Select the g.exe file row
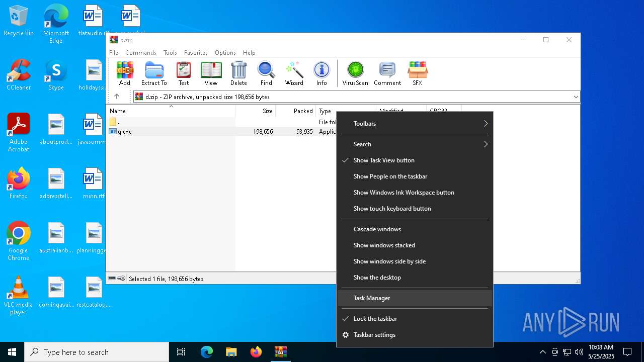This screenshot has height=362, width=644. pos(221,132)
